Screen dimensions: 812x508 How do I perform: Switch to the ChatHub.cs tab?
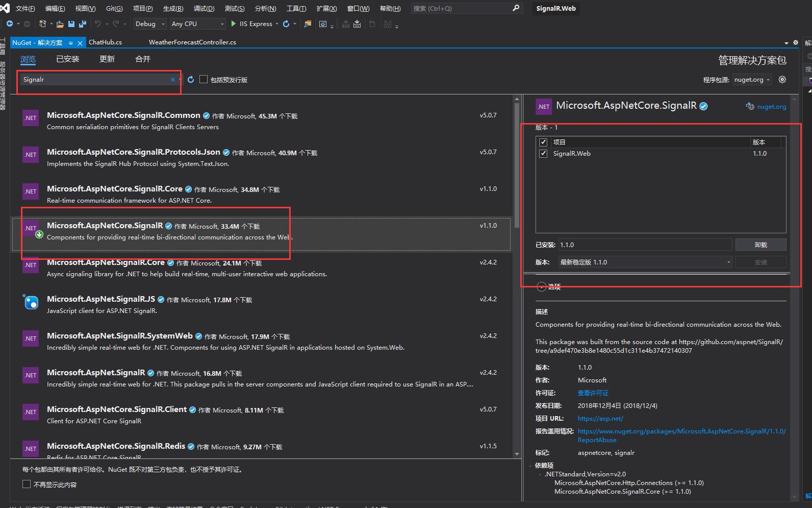(x=105, y=42)
